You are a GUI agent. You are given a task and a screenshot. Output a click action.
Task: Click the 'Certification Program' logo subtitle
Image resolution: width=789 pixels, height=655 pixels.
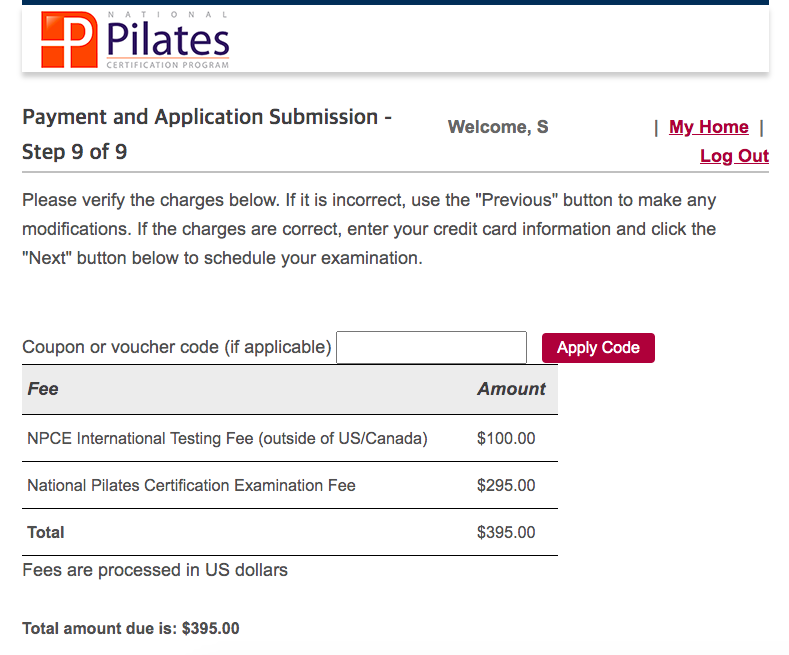(x=168, y=65)
